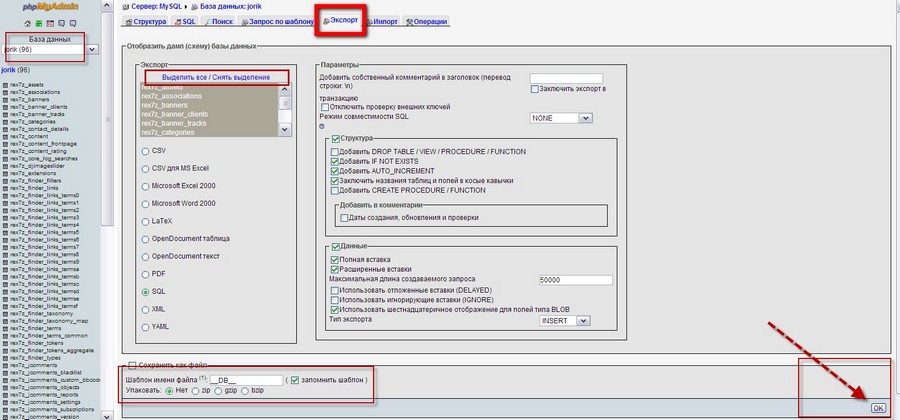
Task: Click the phpMyAdmin home icon
Action: [x=27, y=21]
